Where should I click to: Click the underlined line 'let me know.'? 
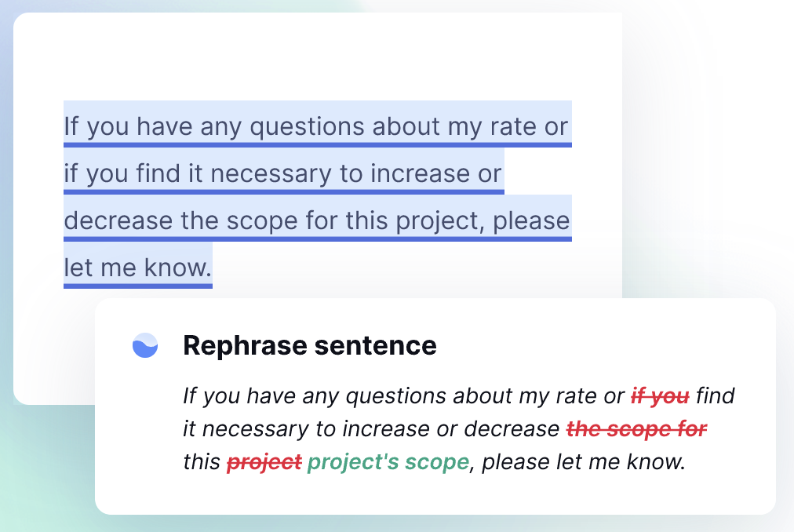click(x=137, y=268)
